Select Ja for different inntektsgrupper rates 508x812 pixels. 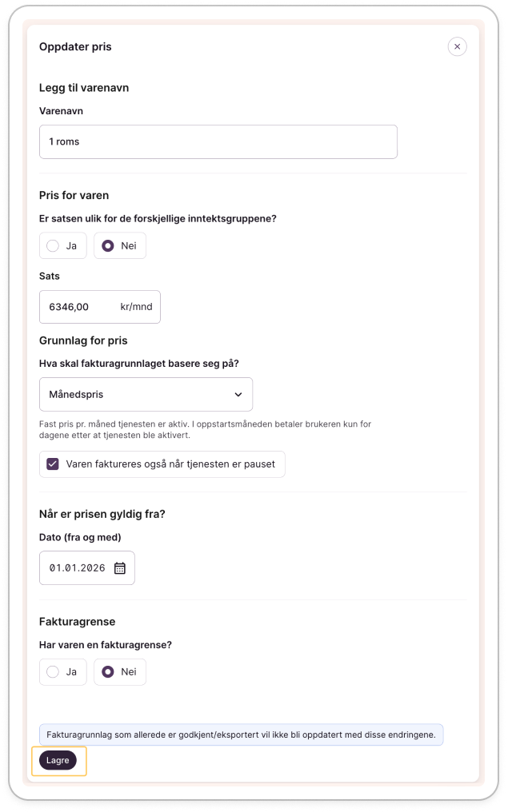(63, 246)
